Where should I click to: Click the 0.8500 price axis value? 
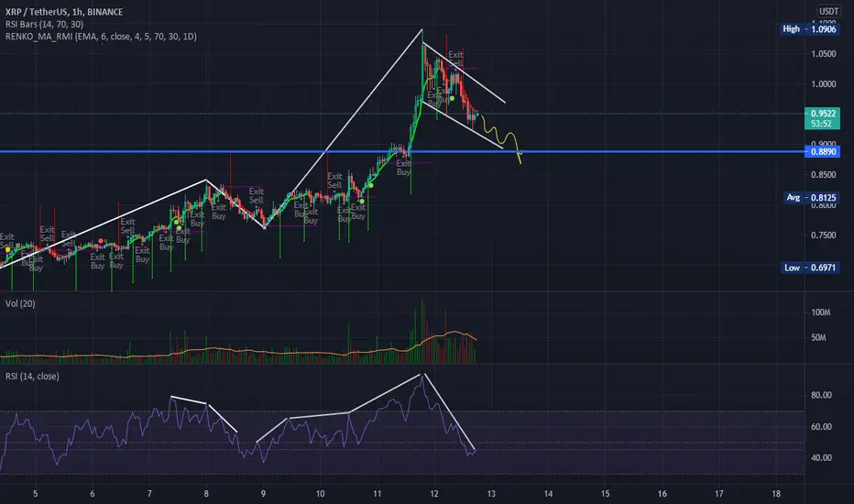tap(823, 175)
